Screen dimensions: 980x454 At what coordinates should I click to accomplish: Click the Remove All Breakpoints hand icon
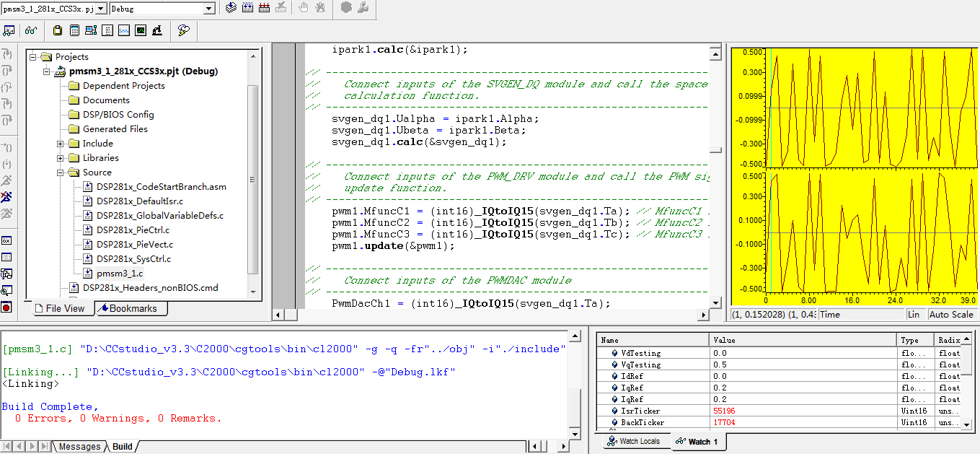pos(320,8)
